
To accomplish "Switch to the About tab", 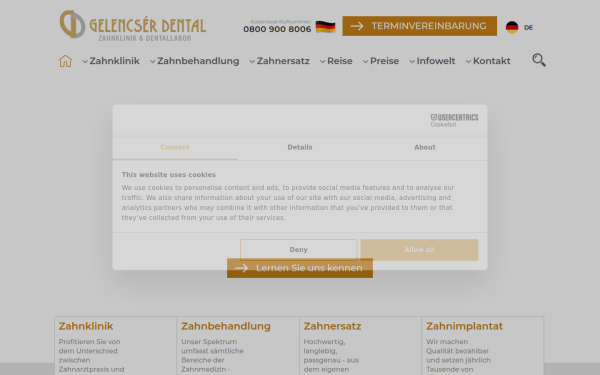I will coord(425,148).
